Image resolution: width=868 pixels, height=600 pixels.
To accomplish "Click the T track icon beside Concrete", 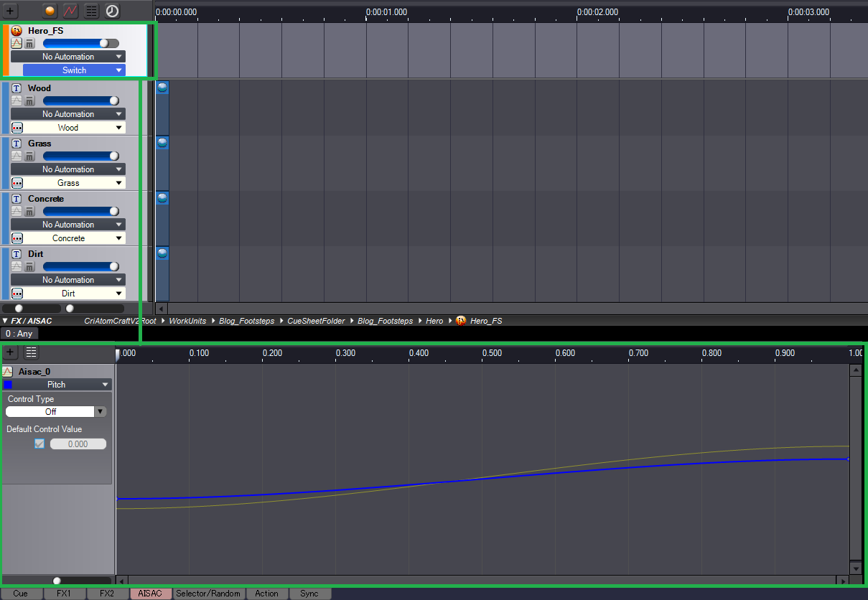I will (x=17, y=199).
